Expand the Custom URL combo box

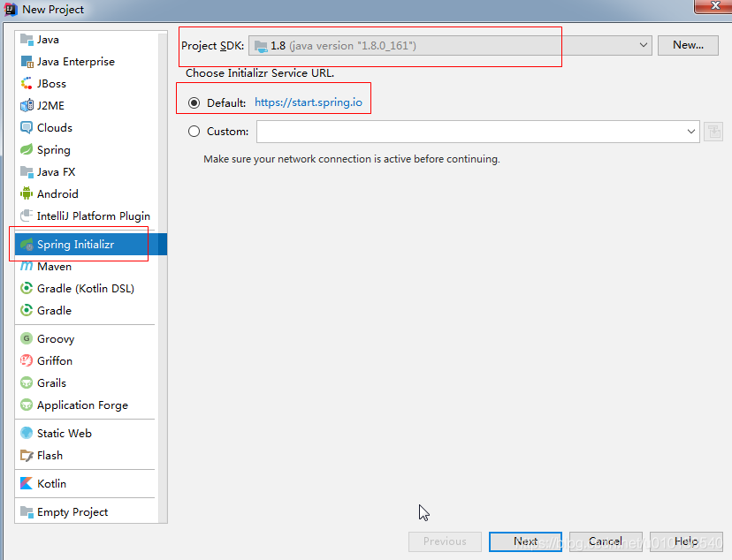692,131
